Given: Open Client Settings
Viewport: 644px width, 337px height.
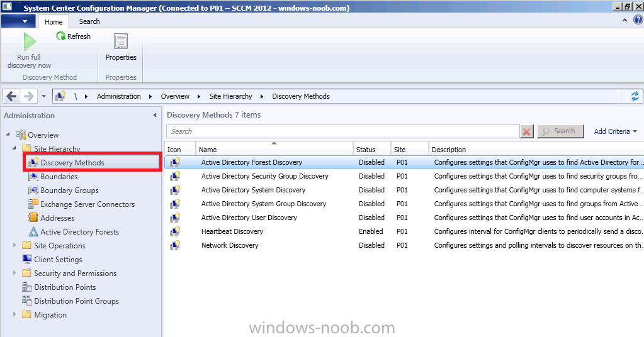Looking at the screenshot, I should 58,260.
